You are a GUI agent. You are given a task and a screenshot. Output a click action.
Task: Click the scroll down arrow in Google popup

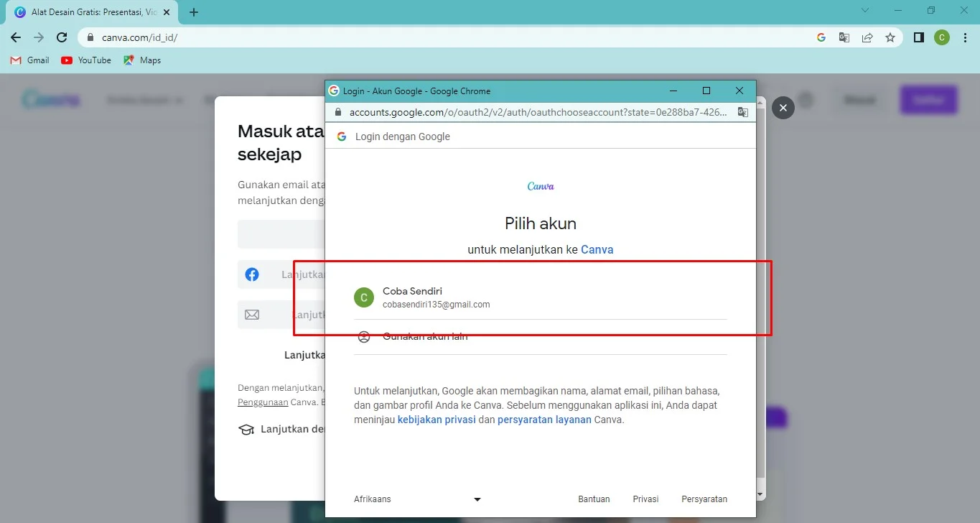coord(761,494)
